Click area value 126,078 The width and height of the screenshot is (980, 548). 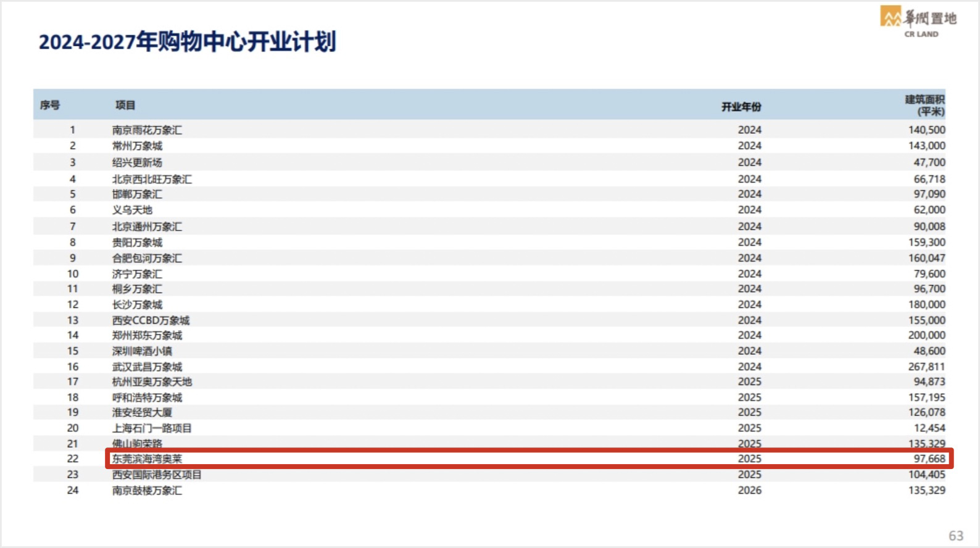tap(926, 412)
